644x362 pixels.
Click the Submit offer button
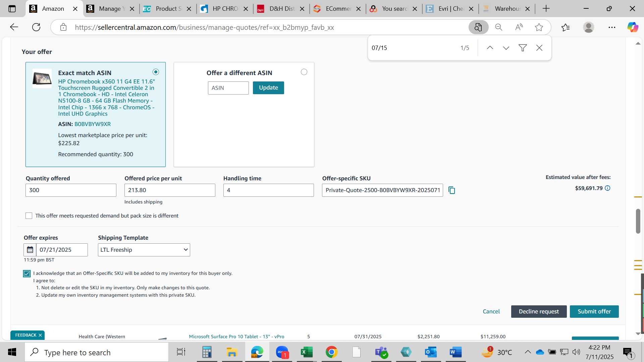[594, 312]
